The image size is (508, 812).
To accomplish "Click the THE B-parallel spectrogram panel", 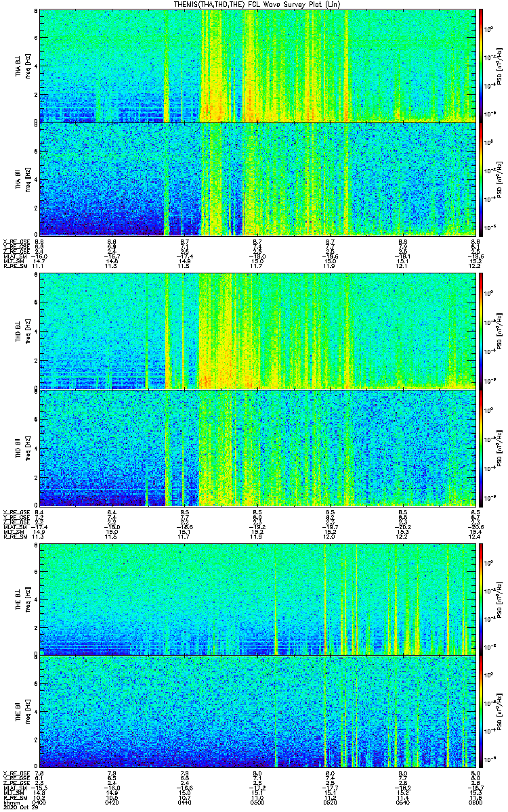I will pos(256,710).
